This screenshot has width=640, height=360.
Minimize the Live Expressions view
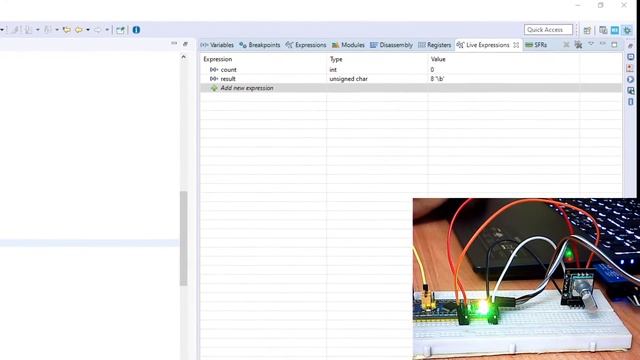pos(603,44)
